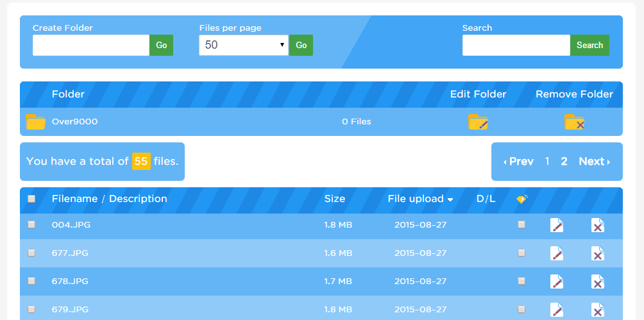Screen dimensions: 644x320
Task: Go to page 1
Action: (x=547, y=162)
